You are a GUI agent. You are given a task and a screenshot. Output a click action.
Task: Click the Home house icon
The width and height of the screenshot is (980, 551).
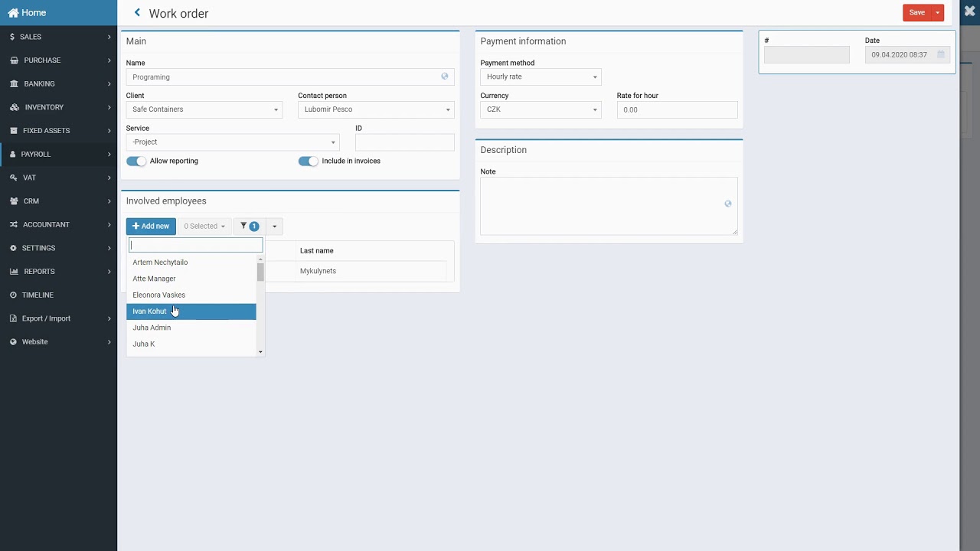pos(13,13)
